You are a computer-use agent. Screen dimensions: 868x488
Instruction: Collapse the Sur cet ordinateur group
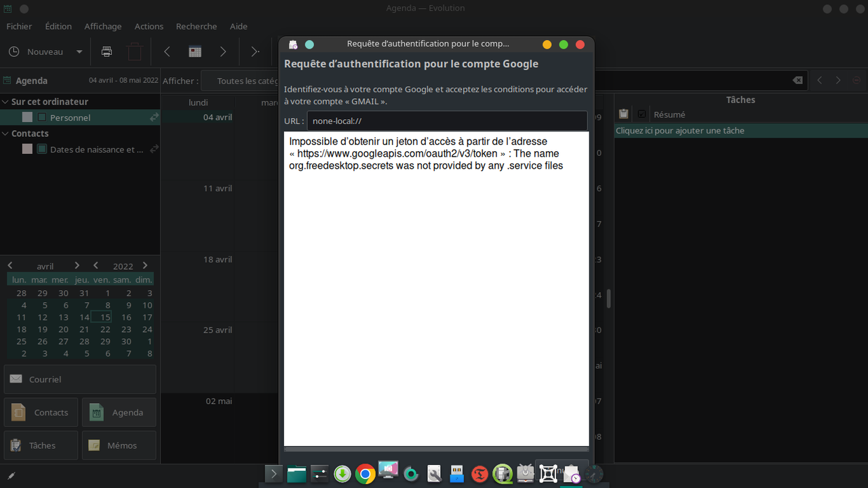[x=5, y=102]
